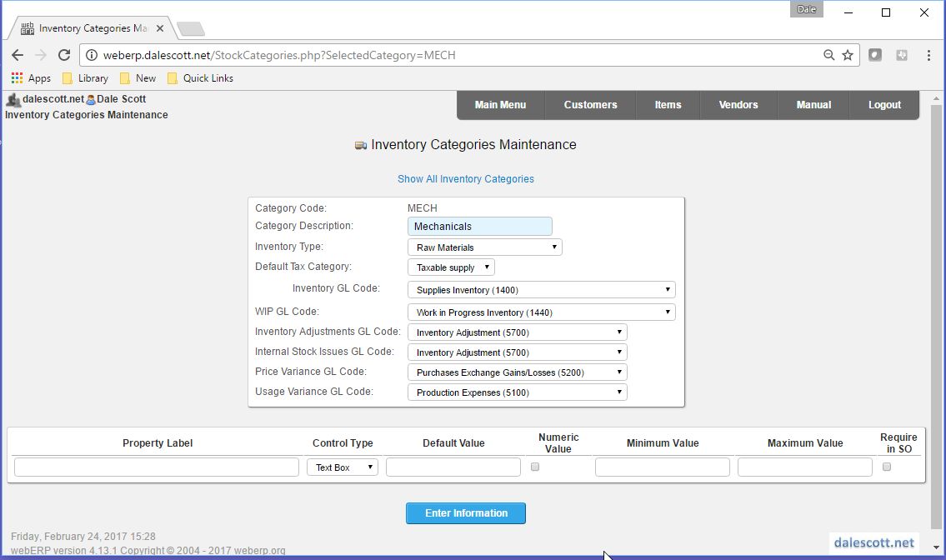
Task: Click the zoom-out magnifier in the address bar
Action: [828, 54]
